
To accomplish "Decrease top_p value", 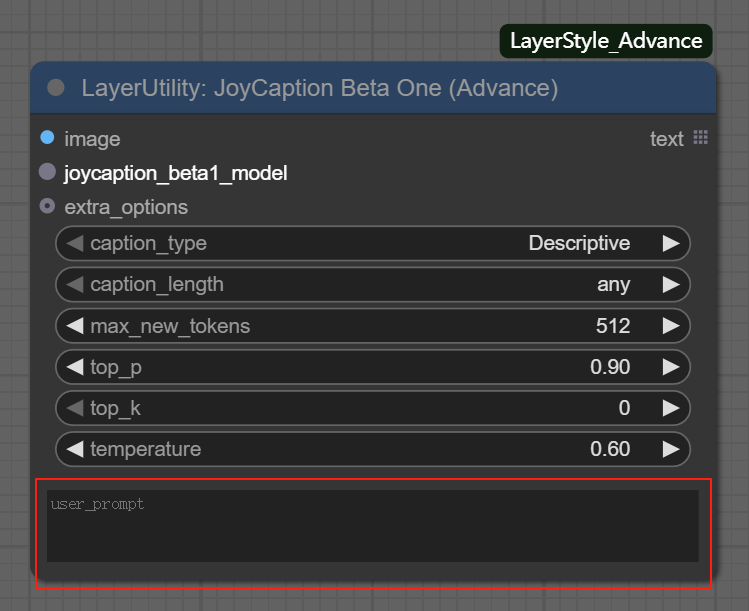I will [75, 367].
